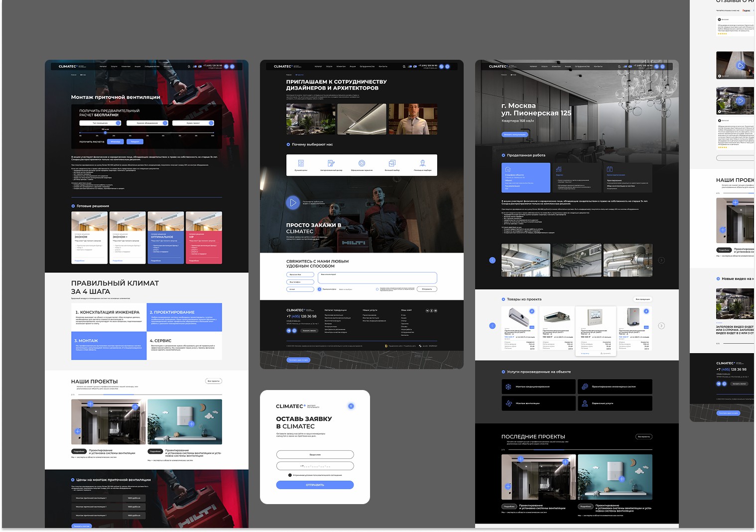Click the gear icon for 'Проектирование инженерных систем'
Screen dimensions: 756x532
(585, 387)
